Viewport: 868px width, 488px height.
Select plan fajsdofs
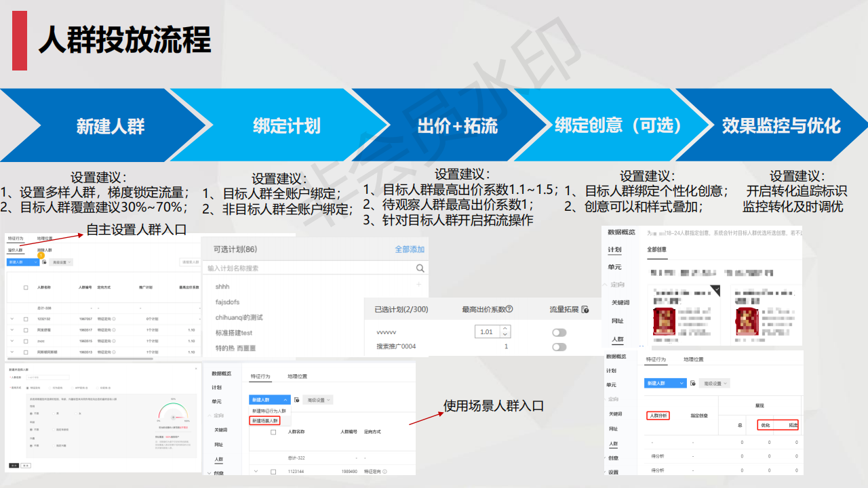pyautogui.click(x=227, y=302)
